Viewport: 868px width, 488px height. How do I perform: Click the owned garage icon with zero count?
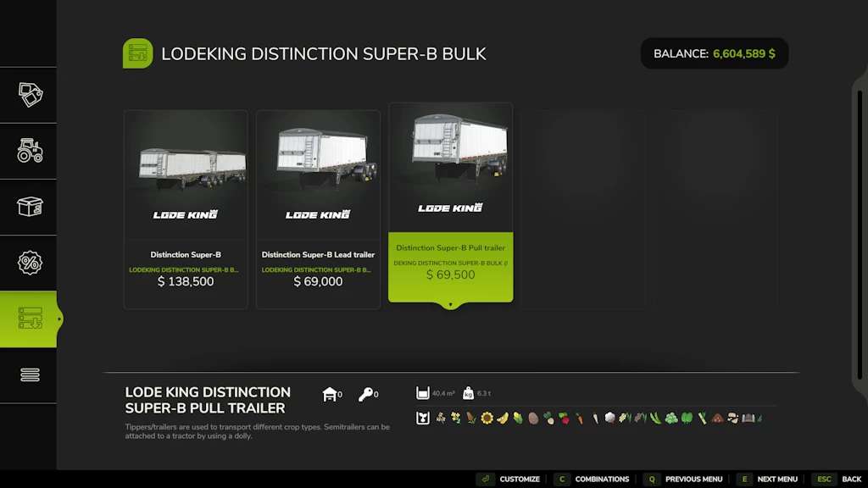pyautogui.click(x=330, y=394)
